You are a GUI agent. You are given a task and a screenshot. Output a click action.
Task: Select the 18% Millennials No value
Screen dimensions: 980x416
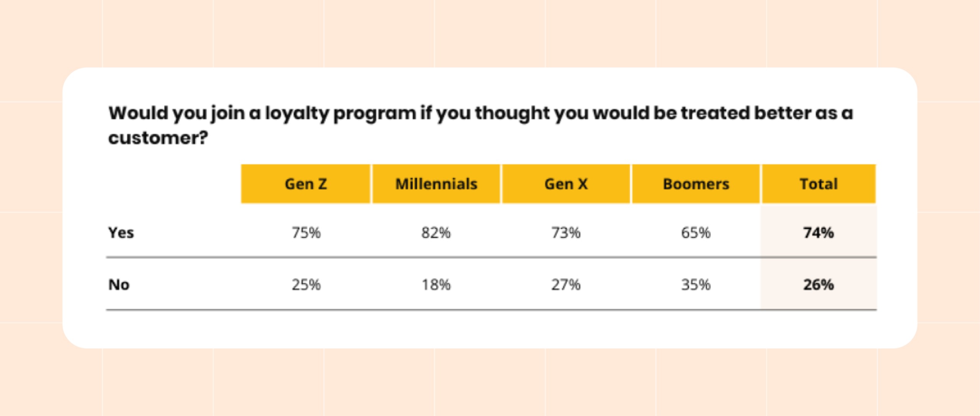tap(436, 285)
